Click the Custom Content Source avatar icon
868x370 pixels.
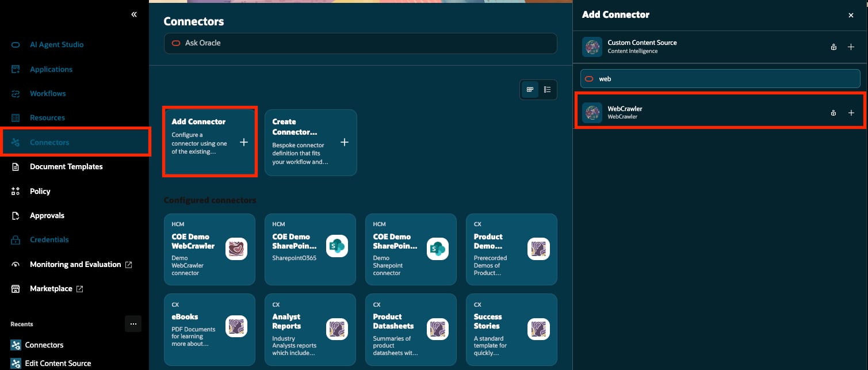pos(592,47)
